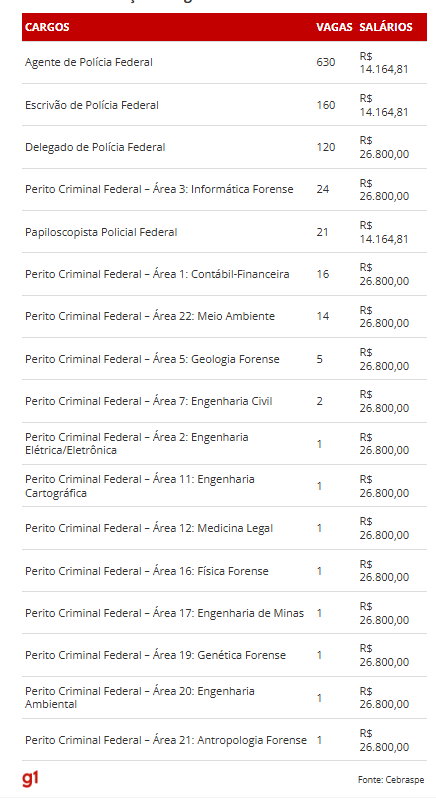This screenshot has width=436, height=810.
Task: Click the Fonte: Cebraspe source text
Action: point(391,780)
